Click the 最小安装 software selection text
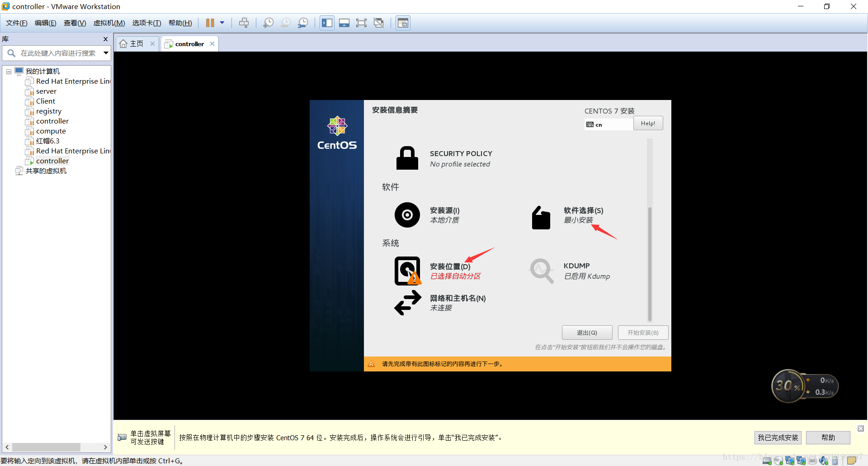The image size is (868, 466). click(578, 220)
